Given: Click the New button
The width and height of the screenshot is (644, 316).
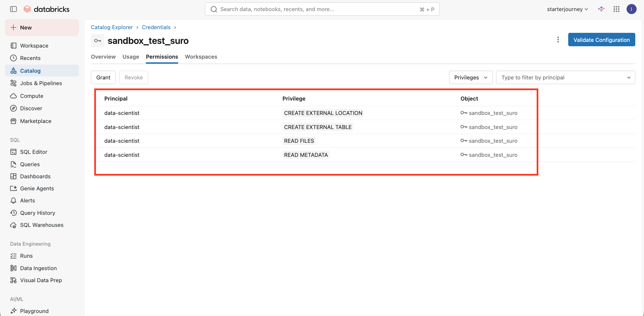Looking at the screenshot, I should click(42, 27).
